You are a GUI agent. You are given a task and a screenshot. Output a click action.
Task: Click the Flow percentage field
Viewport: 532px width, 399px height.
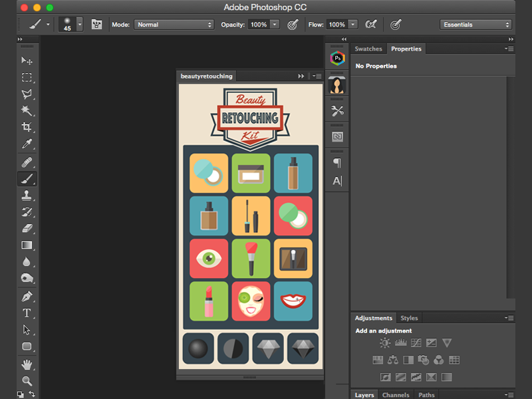(x=336, y=25)
